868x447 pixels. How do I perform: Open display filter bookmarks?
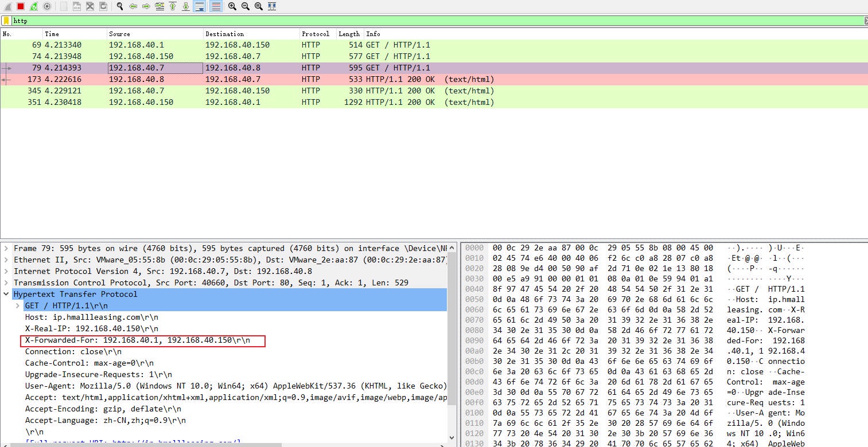point(6,21)
